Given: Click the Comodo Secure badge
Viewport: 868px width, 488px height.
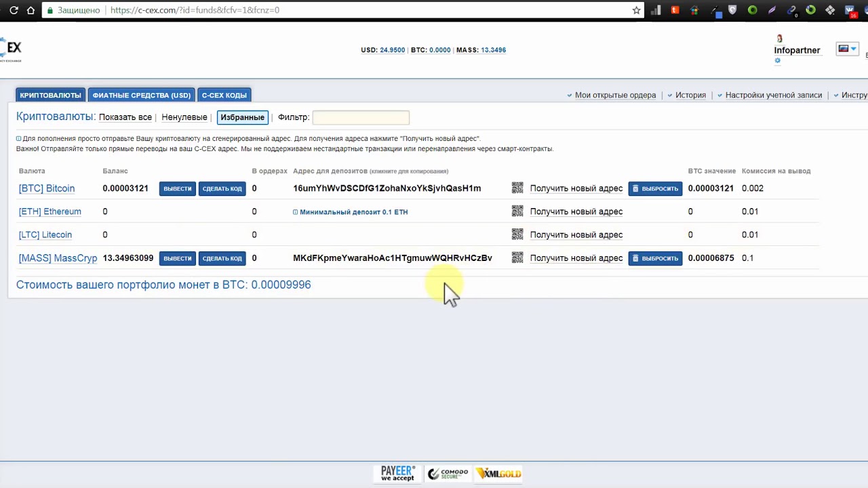Looking at the screenshot, I should point(448,473).
